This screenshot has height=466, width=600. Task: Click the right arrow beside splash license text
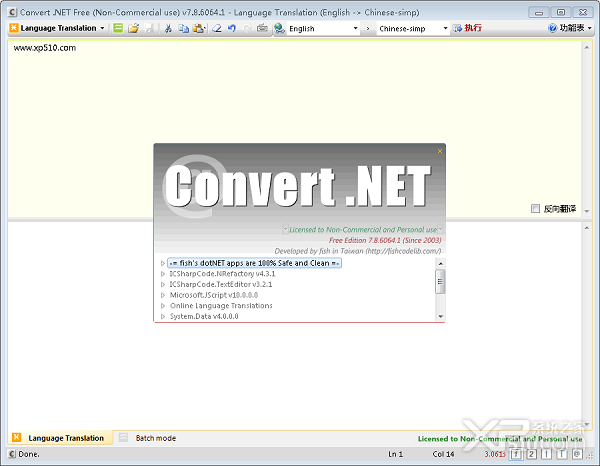point(440,229)
